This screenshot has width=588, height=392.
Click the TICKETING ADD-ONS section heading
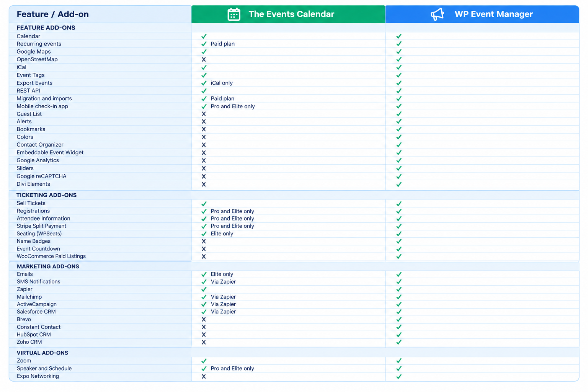(x=46, y=195)
